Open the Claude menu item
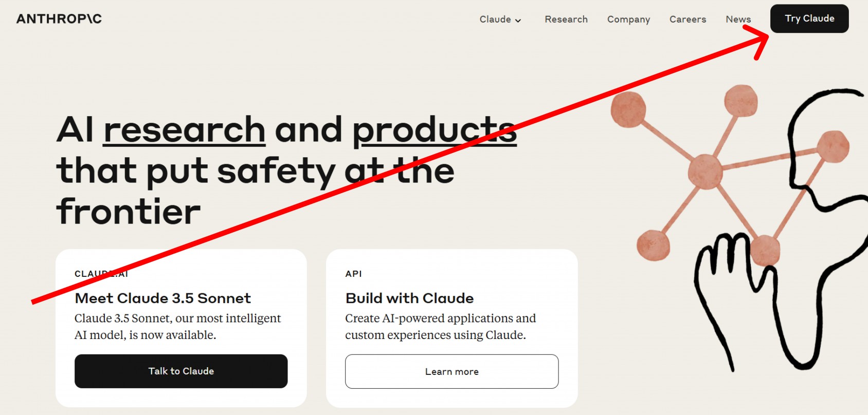The height and width of the screenshot is (415, 868). click(495, 19)
